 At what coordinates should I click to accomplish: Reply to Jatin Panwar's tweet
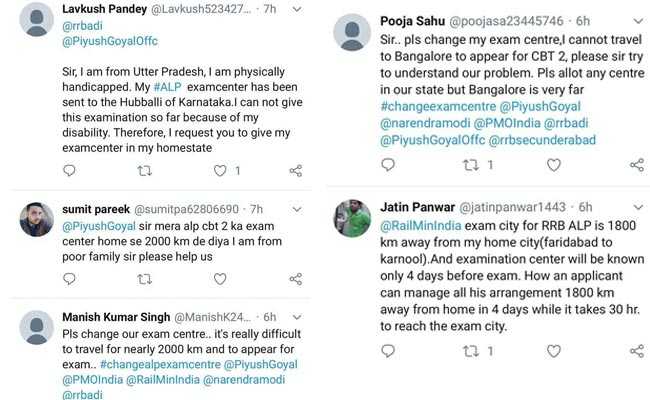coord(389,351)
